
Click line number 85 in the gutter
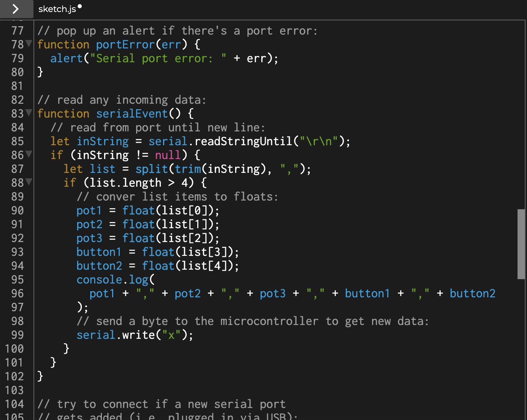coord(17,141)
